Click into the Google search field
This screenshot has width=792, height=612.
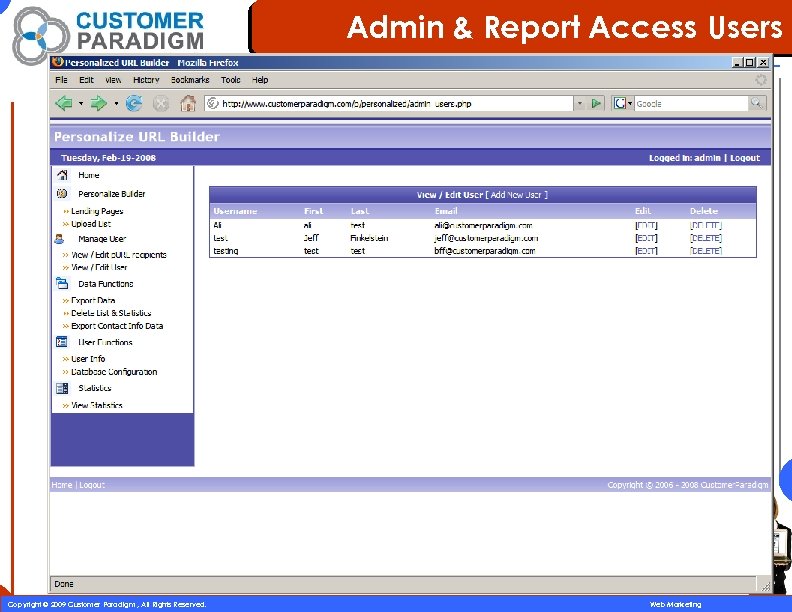(x=691, y=104)
